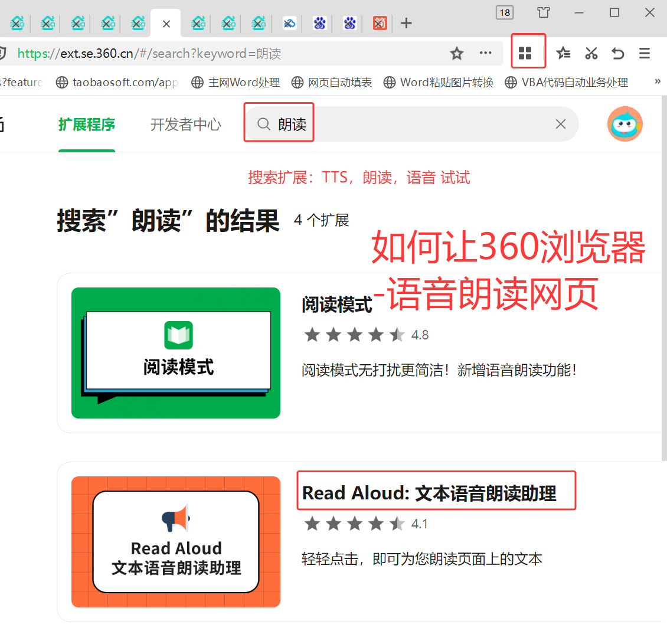Bookmark this page with the star icon
The width and height of the screenshot is (667, 644).
tap(456, 54)
